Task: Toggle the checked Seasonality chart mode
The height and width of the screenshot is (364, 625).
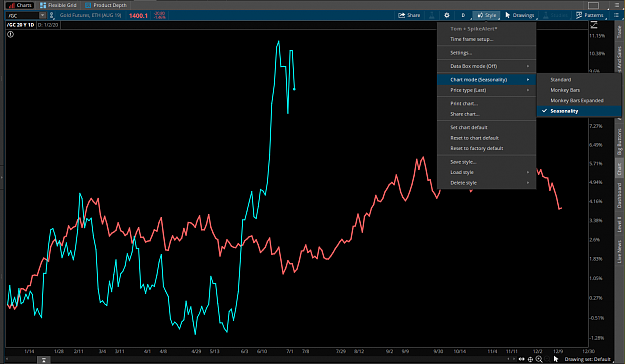Action: [578, 111]
